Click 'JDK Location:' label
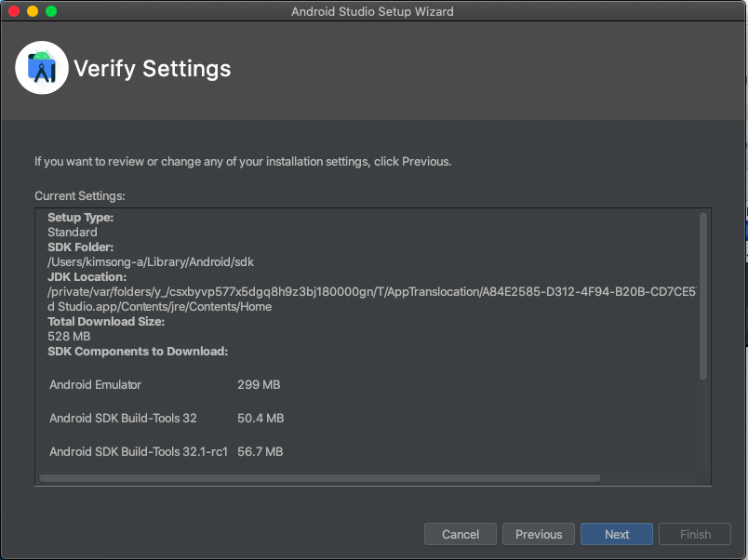The image size is (748, 560). coord(87,277)
